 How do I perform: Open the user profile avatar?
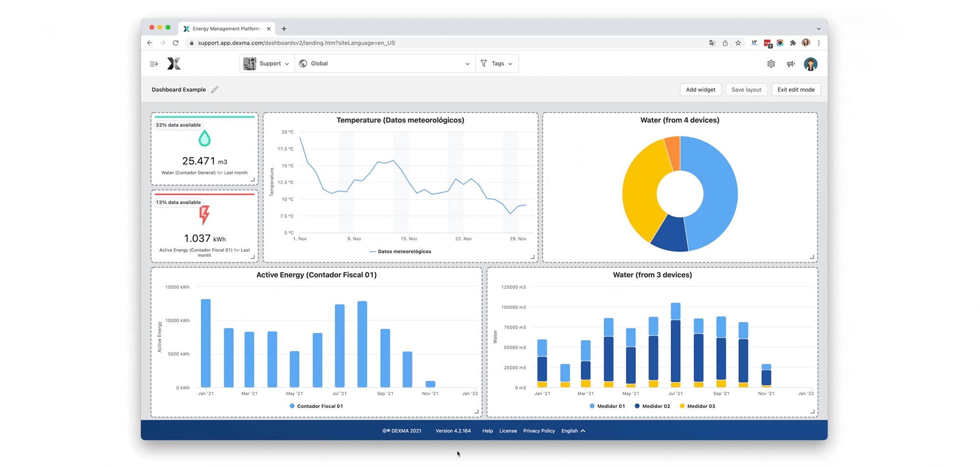(x=810, y=64)
